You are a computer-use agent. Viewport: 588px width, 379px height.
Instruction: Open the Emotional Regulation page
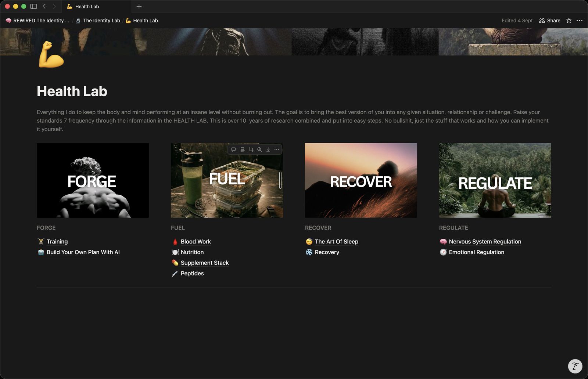point(472,252)
